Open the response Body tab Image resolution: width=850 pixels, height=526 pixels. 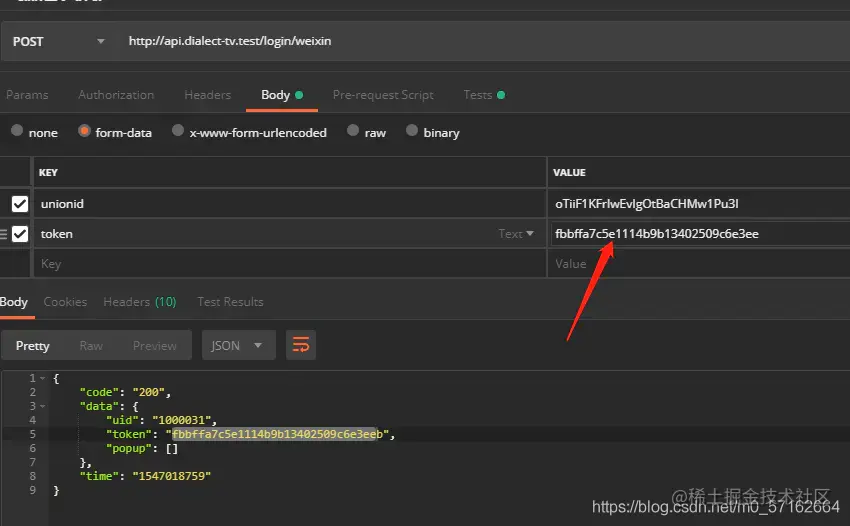click(x=14, y=302)
